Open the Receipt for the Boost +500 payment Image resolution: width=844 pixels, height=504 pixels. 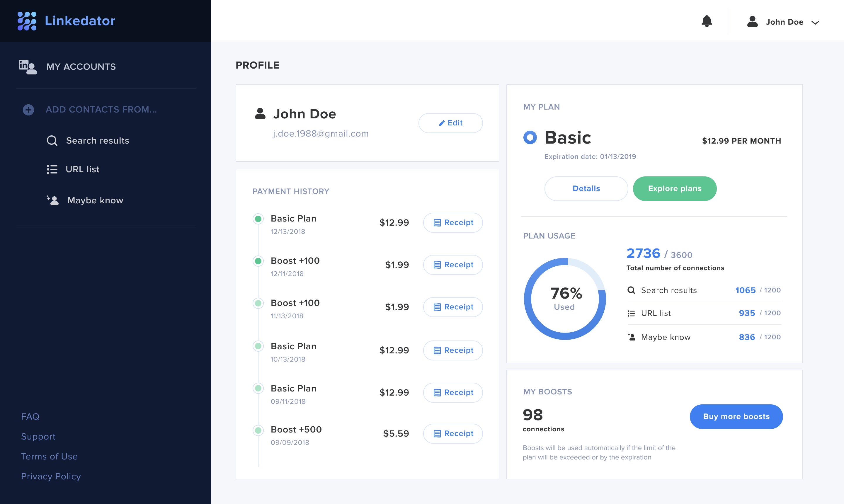click(453, 433)
